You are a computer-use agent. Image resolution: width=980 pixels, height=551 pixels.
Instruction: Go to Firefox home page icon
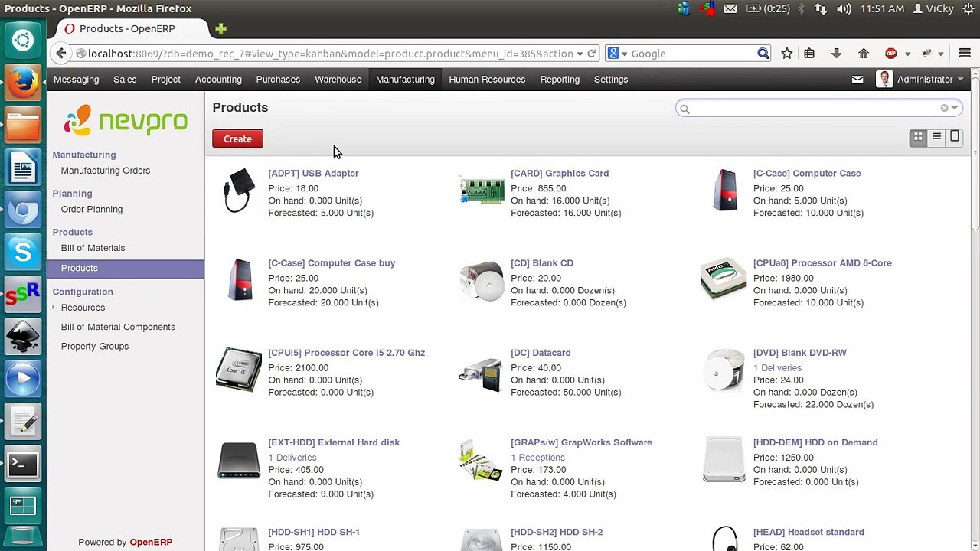tap(864, 54)
